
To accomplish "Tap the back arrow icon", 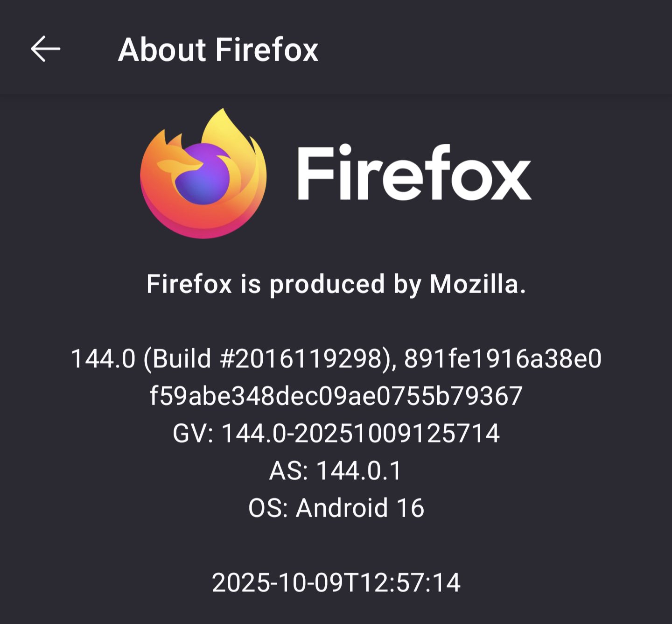I will tap(45, 49).
